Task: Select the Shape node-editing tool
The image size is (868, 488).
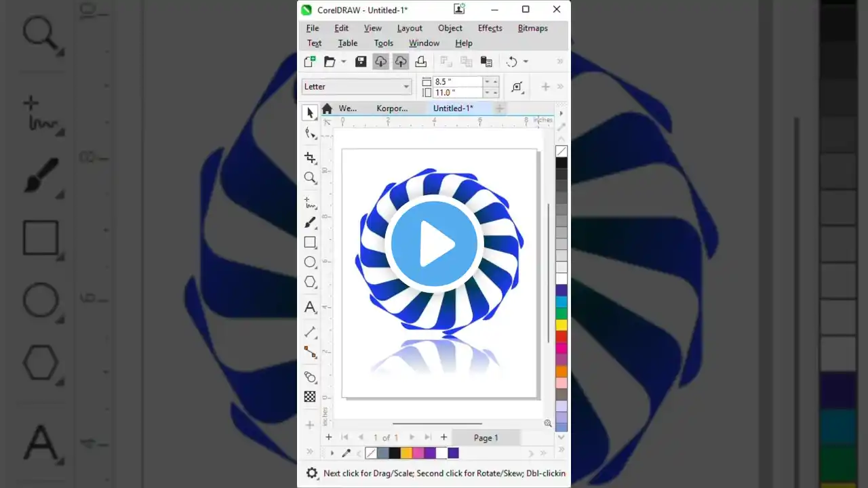Action: pos(311,134)
